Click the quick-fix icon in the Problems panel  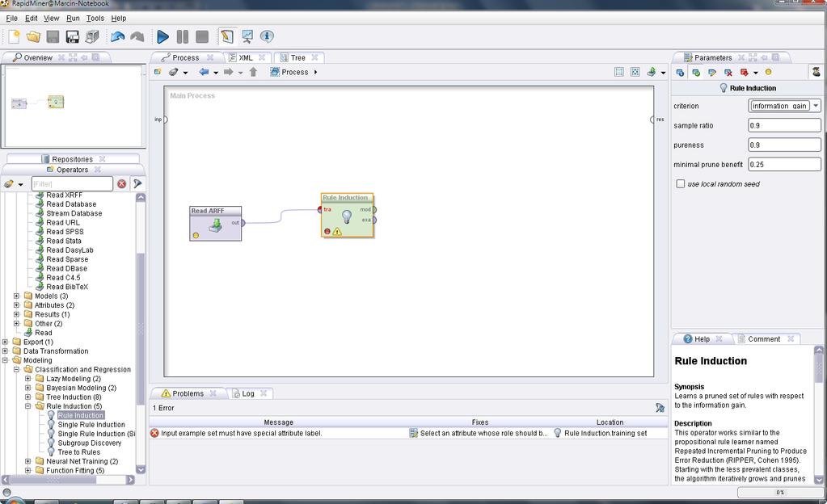[x=660, y=408]
